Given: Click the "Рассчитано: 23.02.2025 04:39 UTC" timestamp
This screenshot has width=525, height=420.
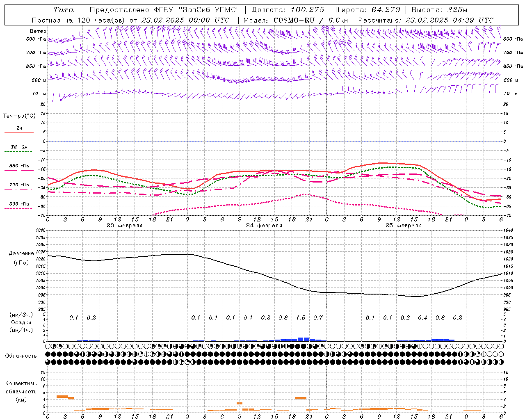Looking at the screenshot, I should (426, 20).
